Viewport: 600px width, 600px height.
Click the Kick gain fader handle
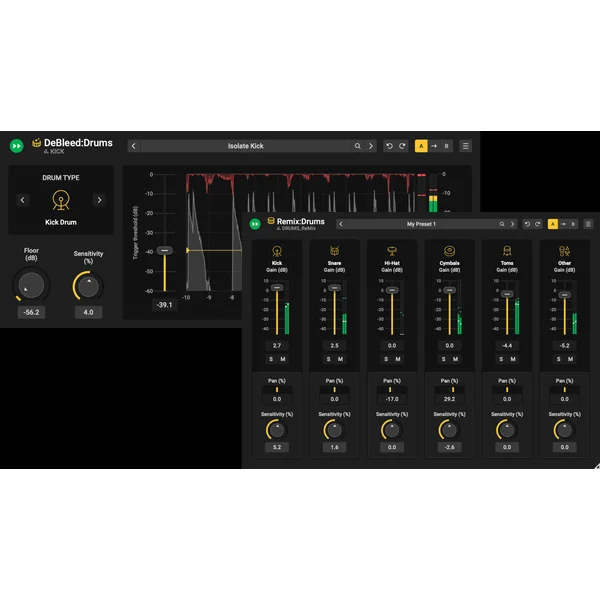click(277, 287)
